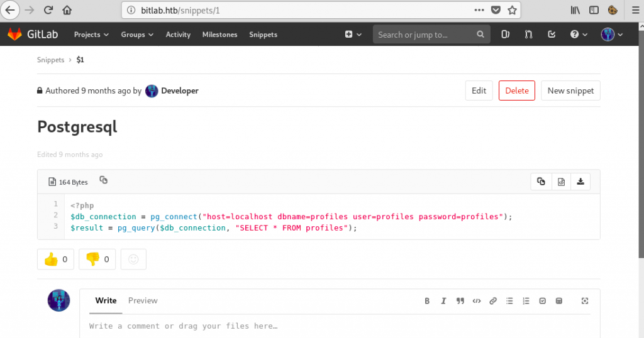Go forward with the browser forward arrow
Viewport: 644px width, 338px height.
pyautogui.click(x=29, y=10)
